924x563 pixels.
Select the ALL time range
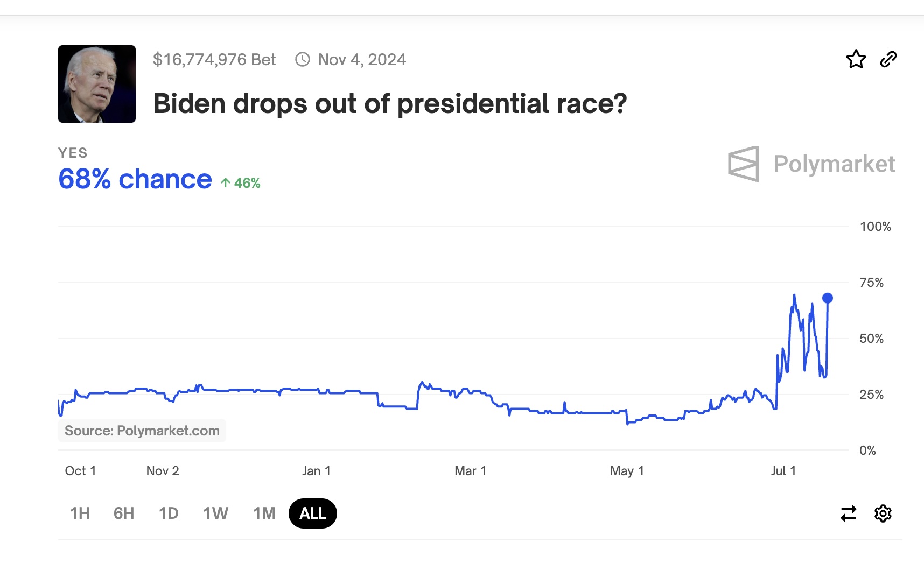point(313,513)
